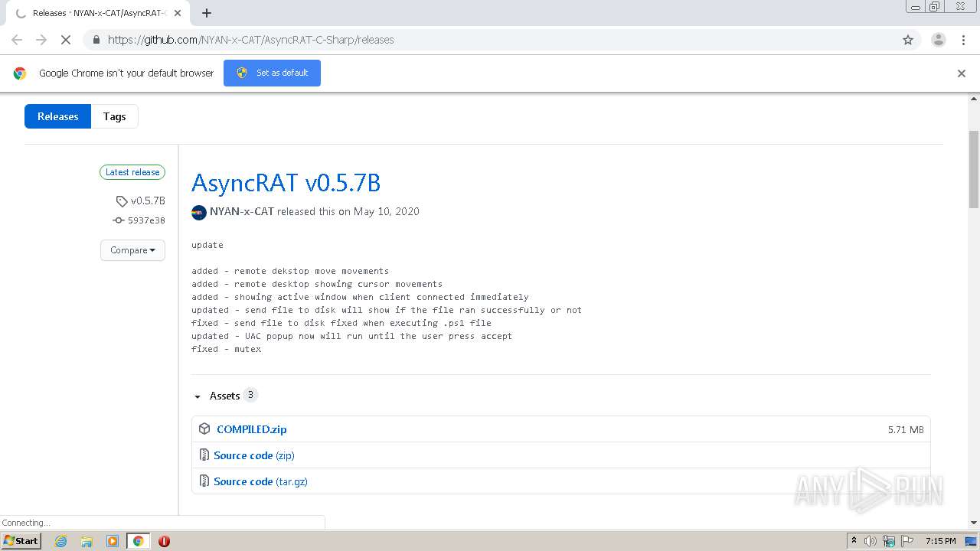Click the file icon beside Source code (tar.gz)
This screenshot has height=551, width=980.
[x=204, y=481]
